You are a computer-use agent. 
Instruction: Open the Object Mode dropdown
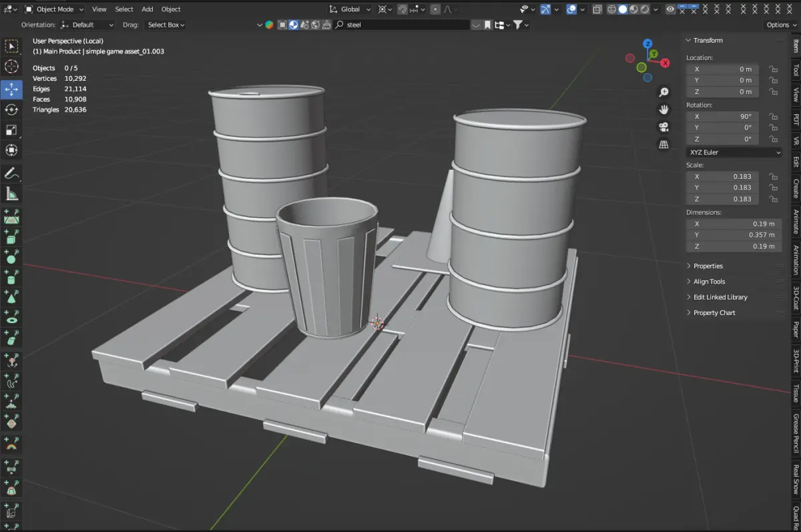point(55,9)
